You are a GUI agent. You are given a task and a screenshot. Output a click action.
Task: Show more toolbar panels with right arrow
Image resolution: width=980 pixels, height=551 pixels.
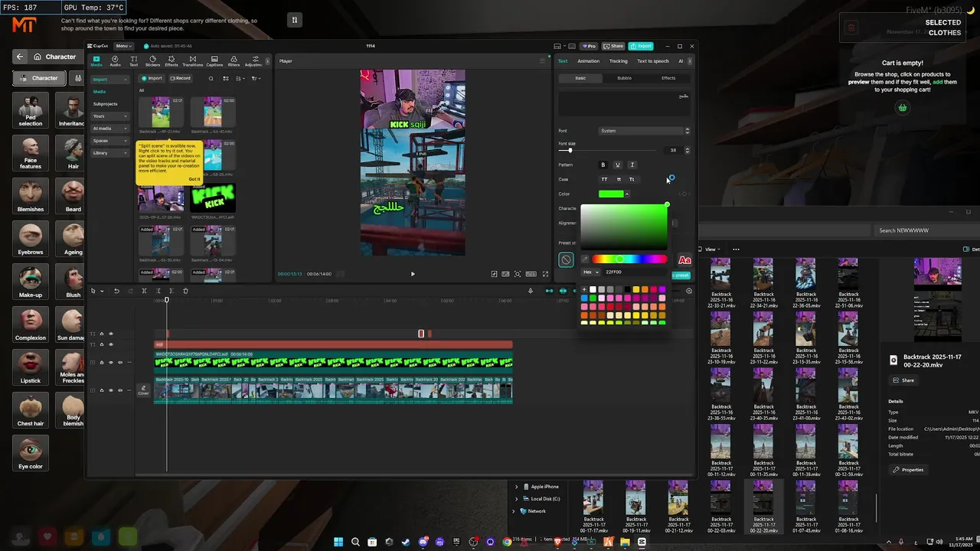pyautogui.click(x=267, y=61)
